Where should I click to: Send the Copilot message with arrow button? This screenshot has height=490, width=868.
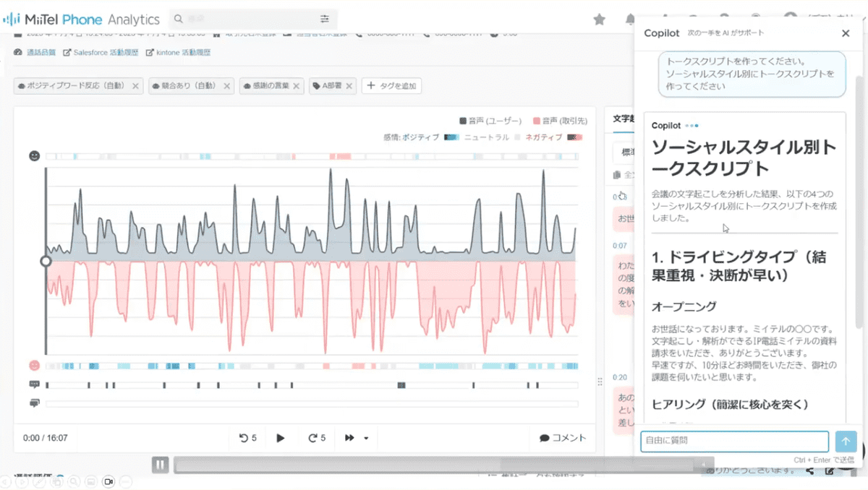click(x=846, y=442)
